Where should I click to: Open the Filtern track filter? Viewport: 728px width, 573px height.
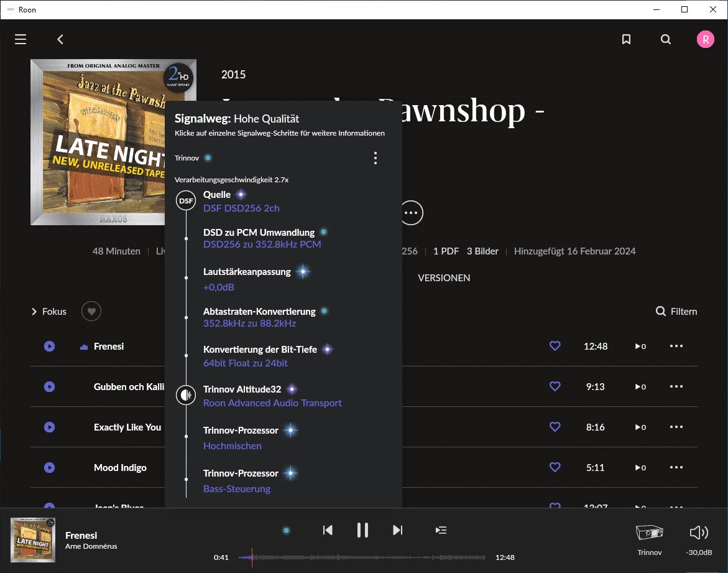point(676,311)
